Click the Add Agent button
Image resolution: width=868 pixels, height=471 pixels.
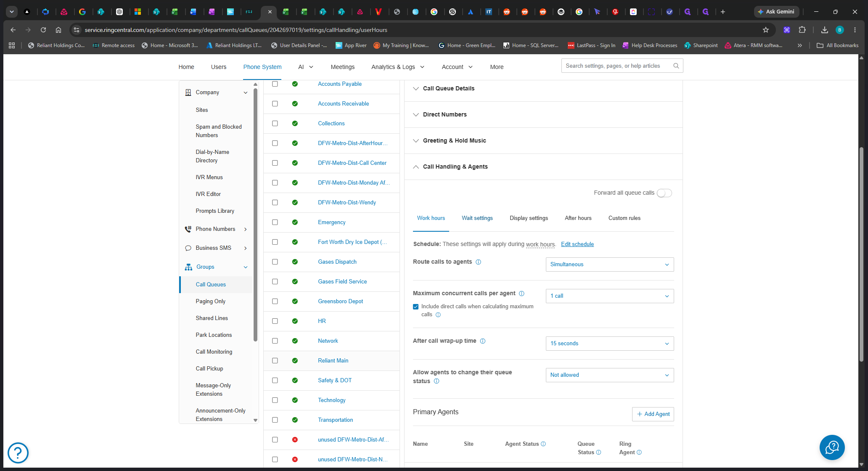(653, 414)
